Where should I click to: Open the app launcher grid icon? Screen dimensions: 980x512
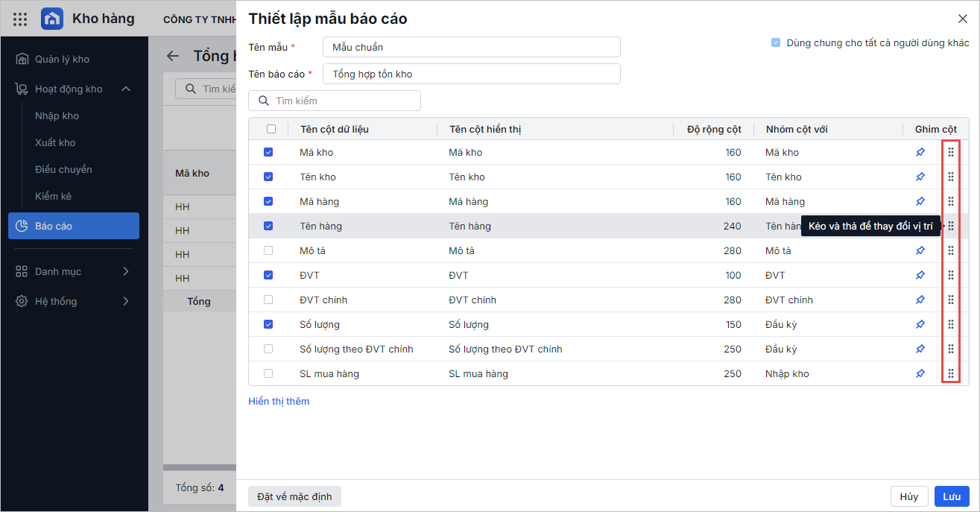(20, 19)
